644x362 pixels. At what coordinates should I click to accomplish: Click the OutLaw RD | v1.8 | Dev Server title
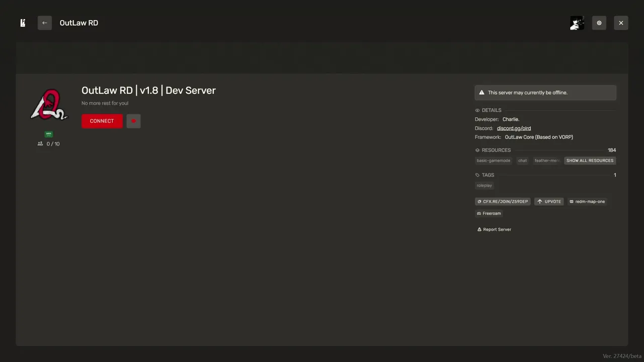[148, 90]
